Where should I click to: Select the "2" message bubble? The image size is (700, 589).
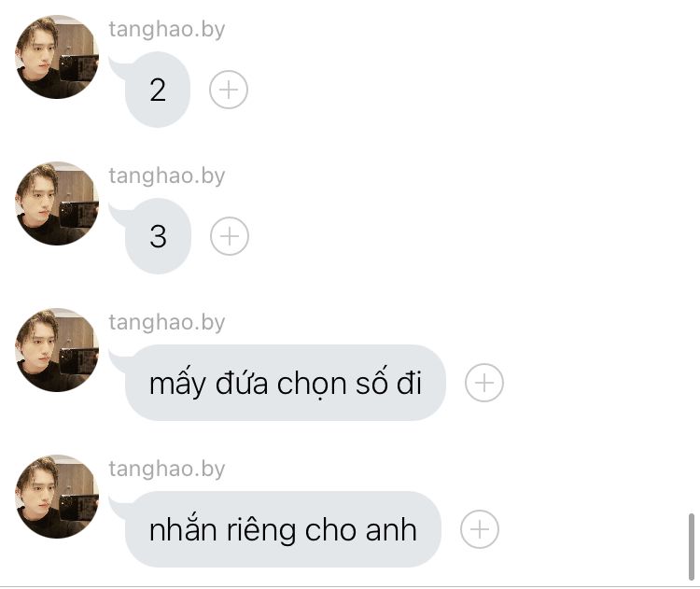158,90
